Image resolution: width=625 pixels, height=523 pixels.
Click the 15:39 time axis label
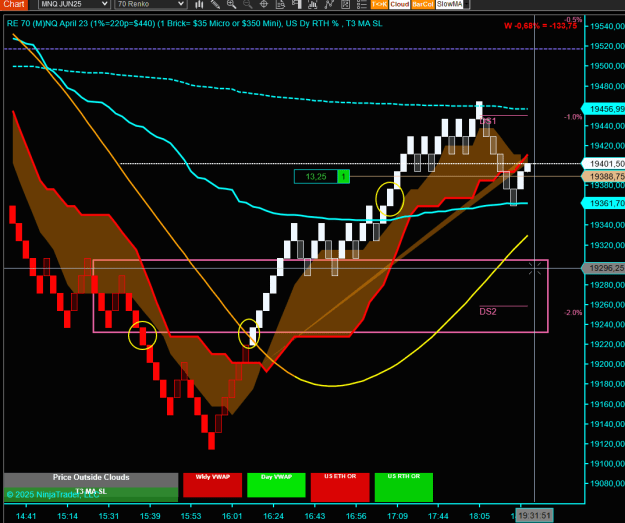click(150, 516)
